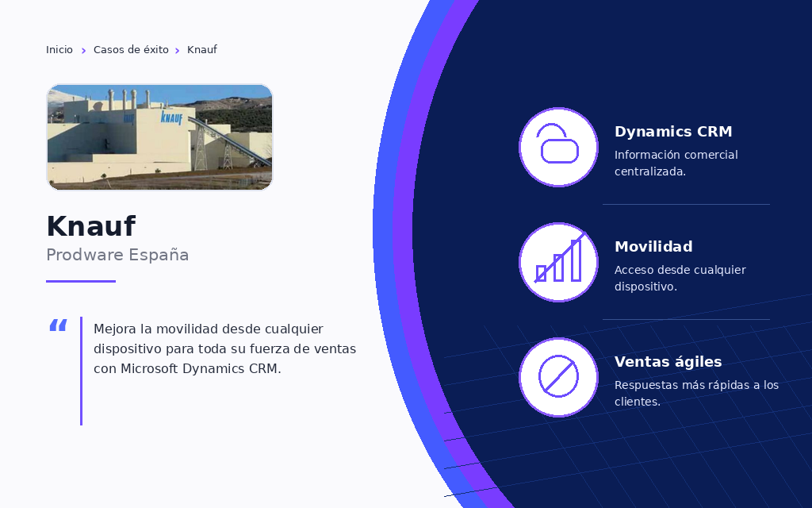Viewport: 812px width, 508px height.
Task: Select the Movilidad heading
Action: (653, 247)
